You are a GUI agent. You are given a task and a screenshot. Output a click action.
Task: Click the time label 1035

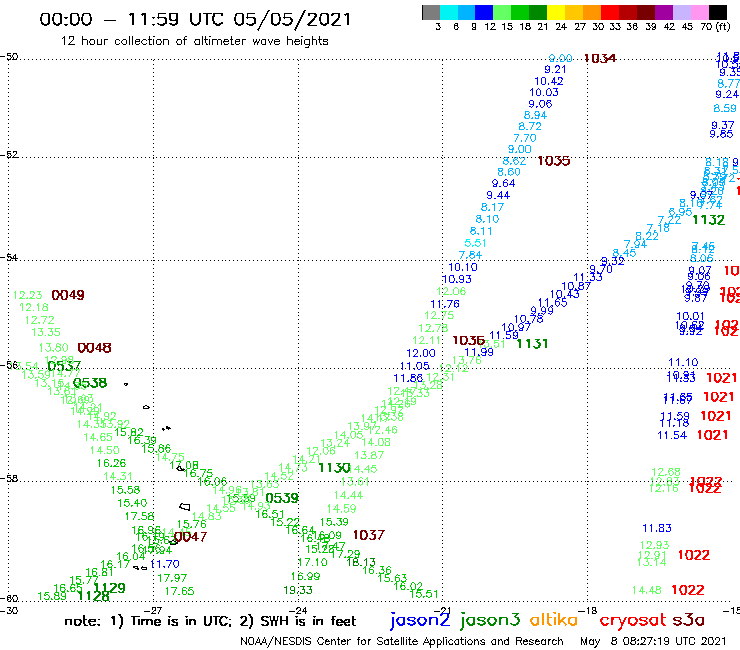(x=554, y=161)
